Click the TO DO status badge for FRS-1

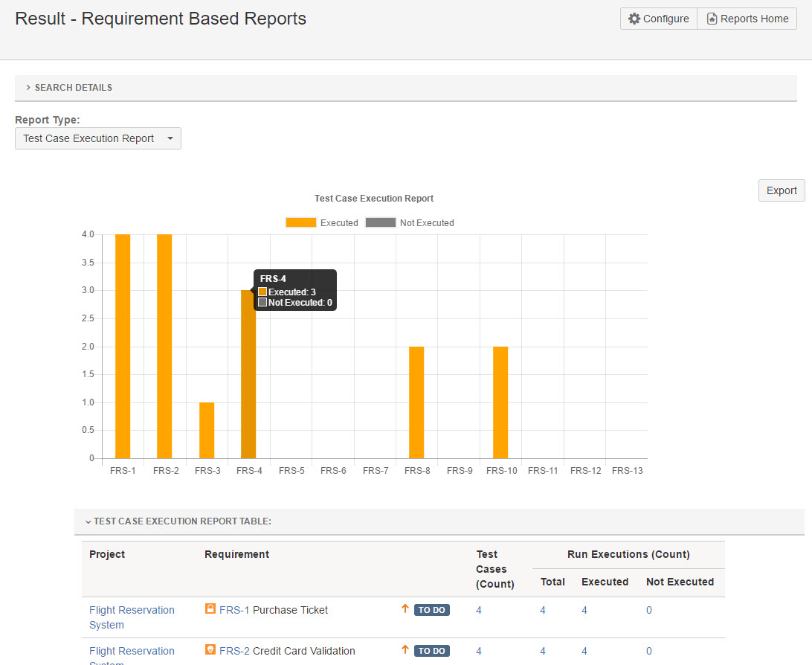(x=431, y=610)
